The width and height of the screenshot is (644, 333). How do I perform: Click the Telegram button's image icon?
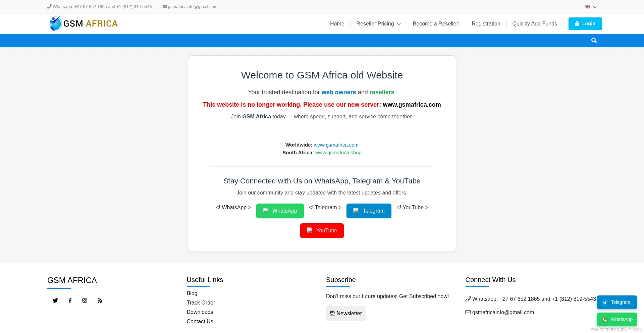pos(356,211)
